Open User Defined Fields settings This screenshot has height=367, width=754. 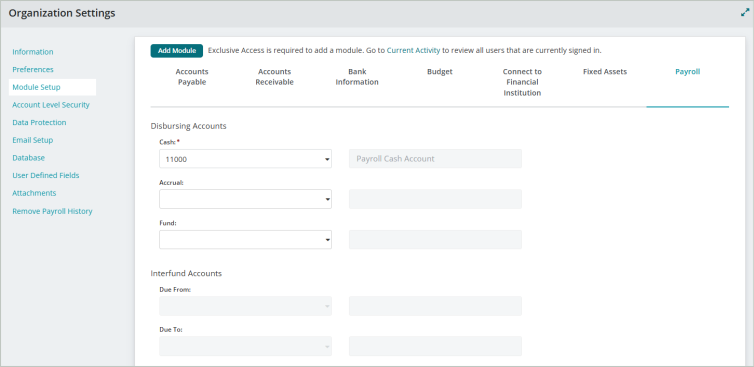(46, 176)
